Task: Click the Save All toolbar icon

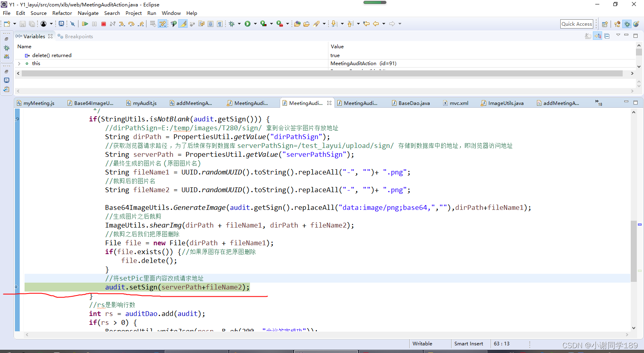Action: pyautogui.click(x=32, y=24)
